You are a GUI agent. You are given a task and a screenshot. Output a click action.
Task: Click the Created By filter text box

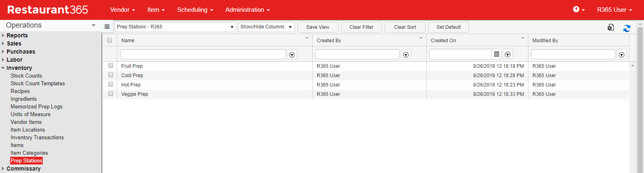(357, 54)
